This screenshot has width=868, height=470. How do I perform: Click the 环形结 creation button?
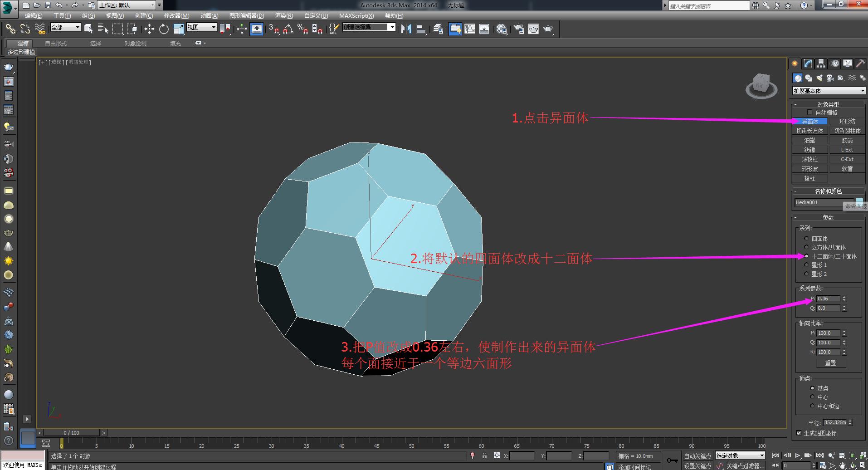(847, 121)
